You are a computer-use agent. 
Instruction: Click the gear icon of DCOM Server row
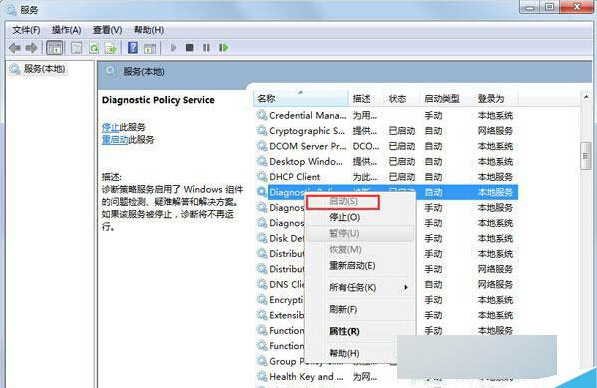click(262, 146)
